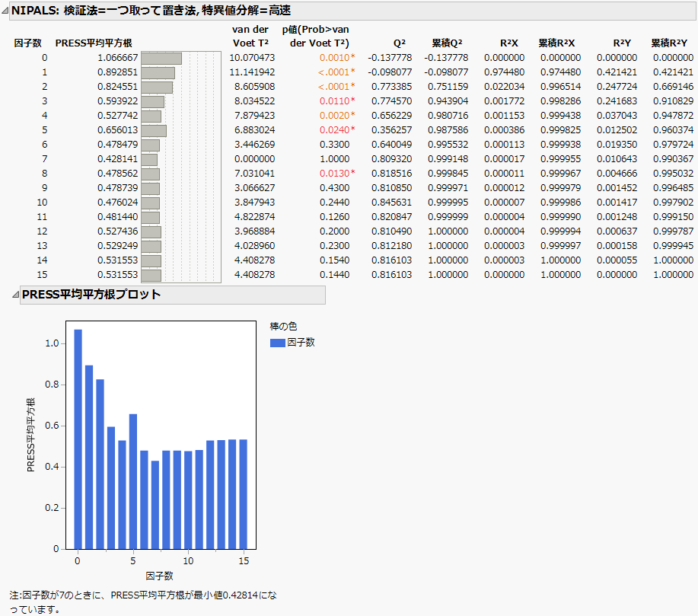The height and width of the screenshot is (616, 698).
Task: Click the note about minimum PRESS at factor 7
Action: (x=143, y=602)
